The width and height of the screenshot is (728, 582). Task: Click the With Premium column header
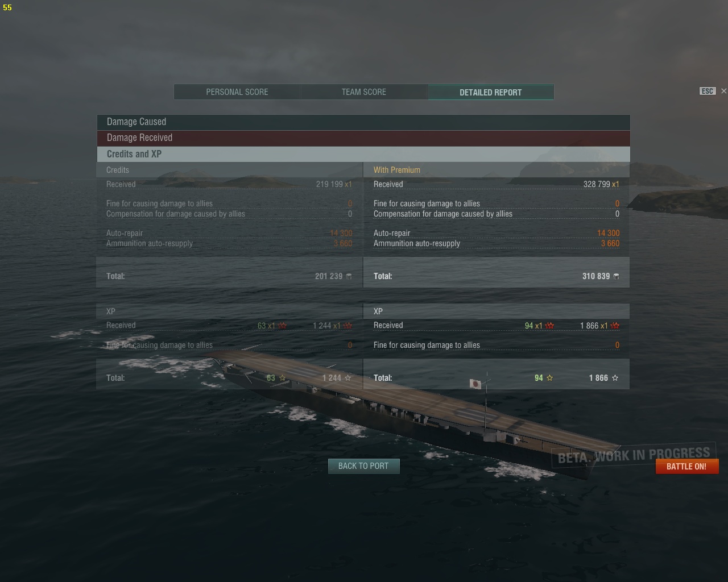point(397,170)
